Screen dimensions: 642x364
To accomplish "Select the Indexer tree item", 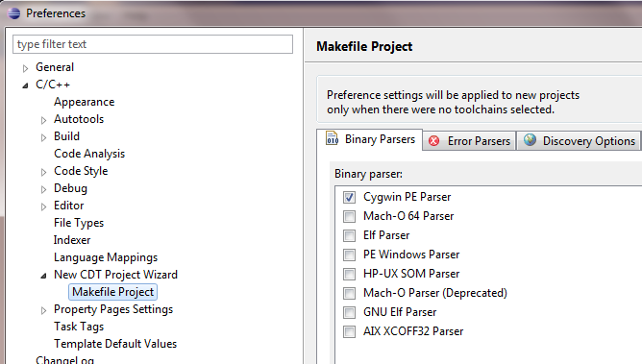I will point(72,240).
